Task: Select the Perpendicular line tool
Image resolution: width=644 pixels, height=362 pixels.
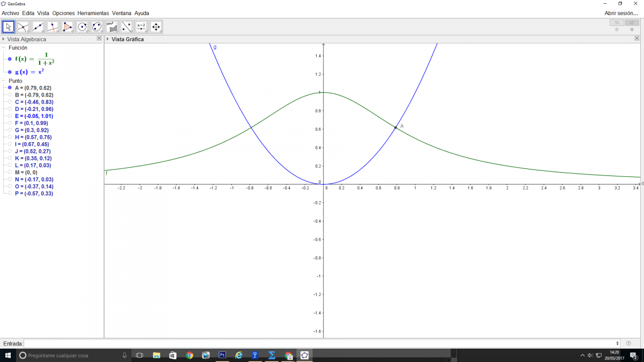Action: coord(53,26)
